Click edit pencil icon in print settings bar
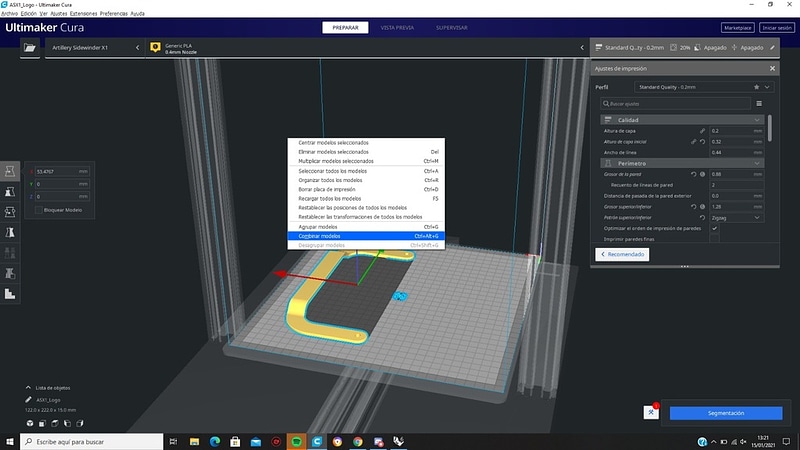 pos(772,47)
